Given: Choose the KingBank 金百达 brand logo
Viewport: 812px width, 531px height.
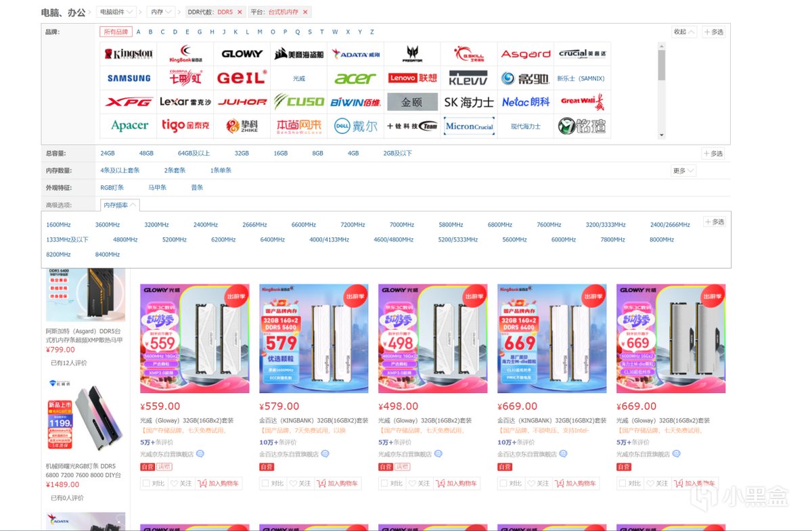Looking at the screenshot, I should point(185,54).
